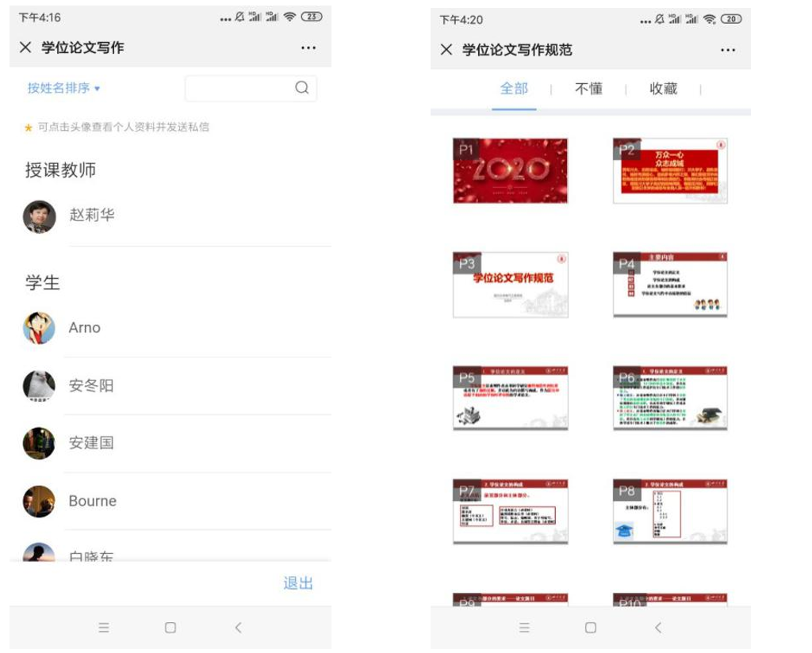Open the three-dot menu on 学位论文写作规范 page

point(728,51)
